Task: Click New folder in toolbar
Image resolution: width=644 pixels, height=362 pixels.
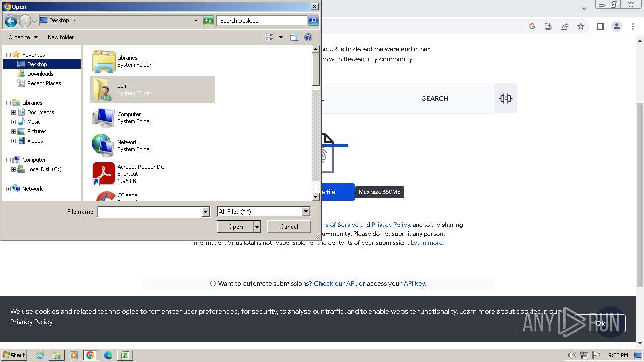Action: pos(61,37)
